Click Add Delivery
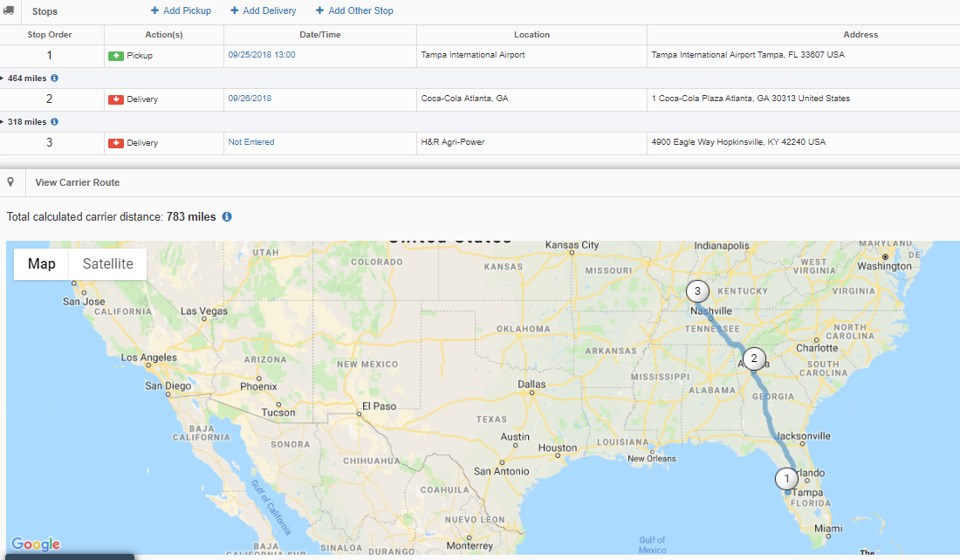The height and width of the screenshot is (560, 960). click(x=264, y=10)
